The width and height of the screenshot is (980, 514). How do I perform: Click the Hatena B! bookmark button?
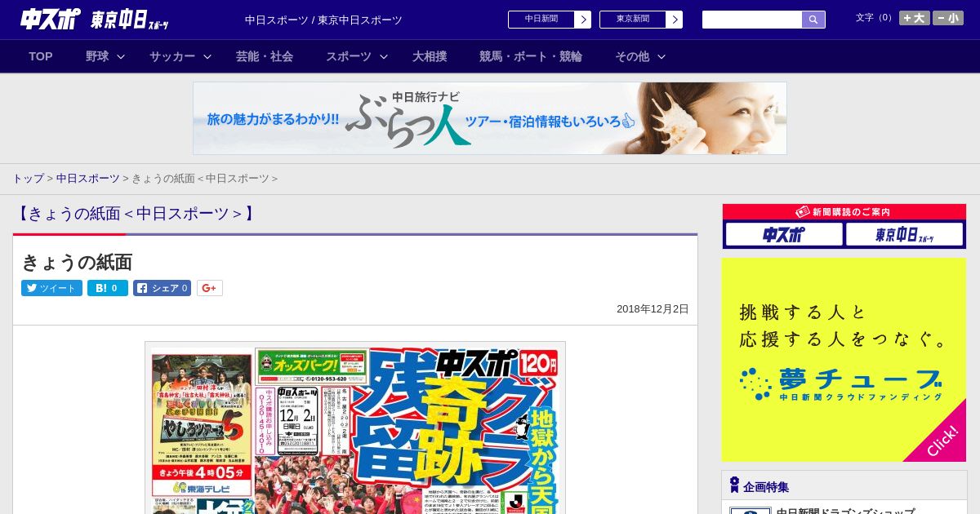[x=108, y=288]
